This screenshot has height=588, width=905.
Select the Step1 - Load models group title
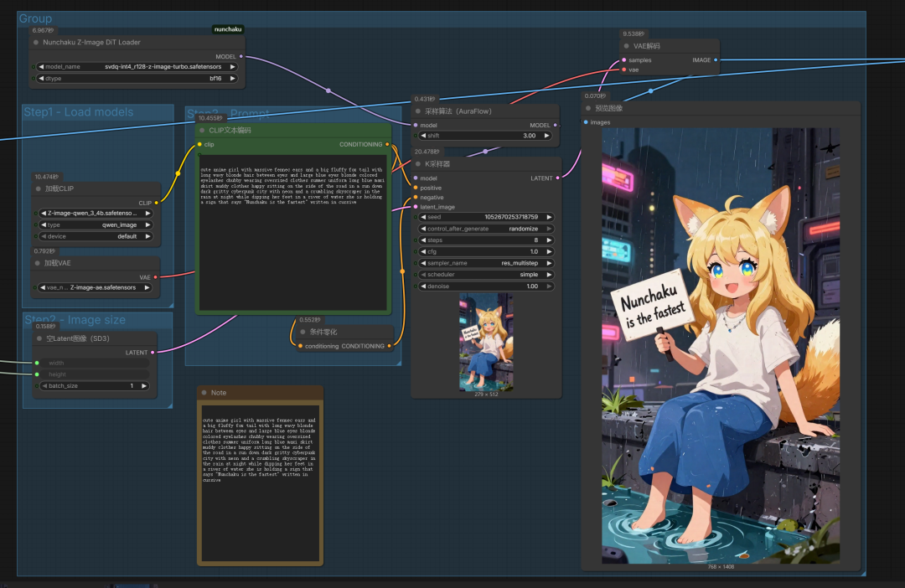(x=79, y=112)
